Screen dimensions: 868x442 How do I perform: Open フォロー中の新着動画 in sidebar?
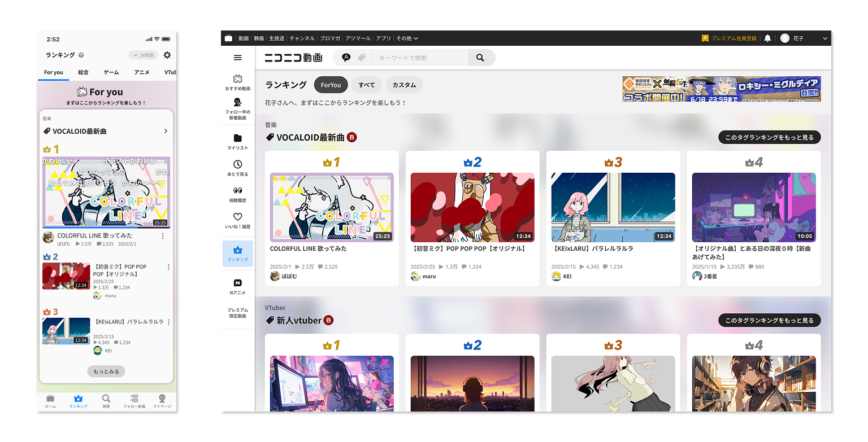(238, 109)
